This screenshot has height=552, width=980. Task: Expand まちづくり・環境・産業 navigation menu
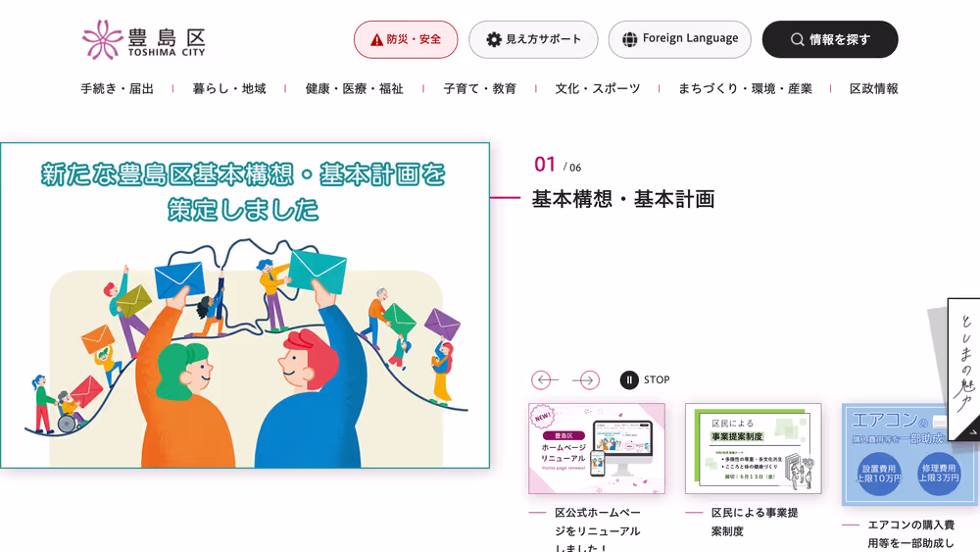point(745,89)
